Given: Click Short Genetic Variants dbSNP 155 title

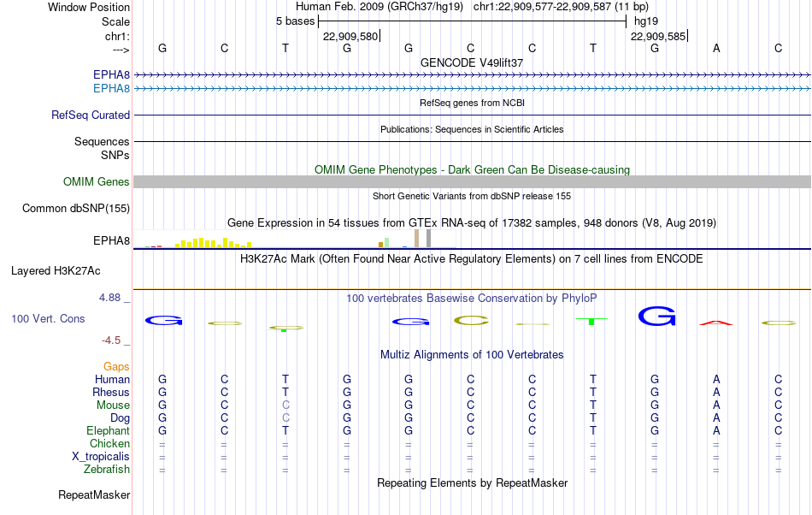Looking at the screenshot, I should click(472, 197).
